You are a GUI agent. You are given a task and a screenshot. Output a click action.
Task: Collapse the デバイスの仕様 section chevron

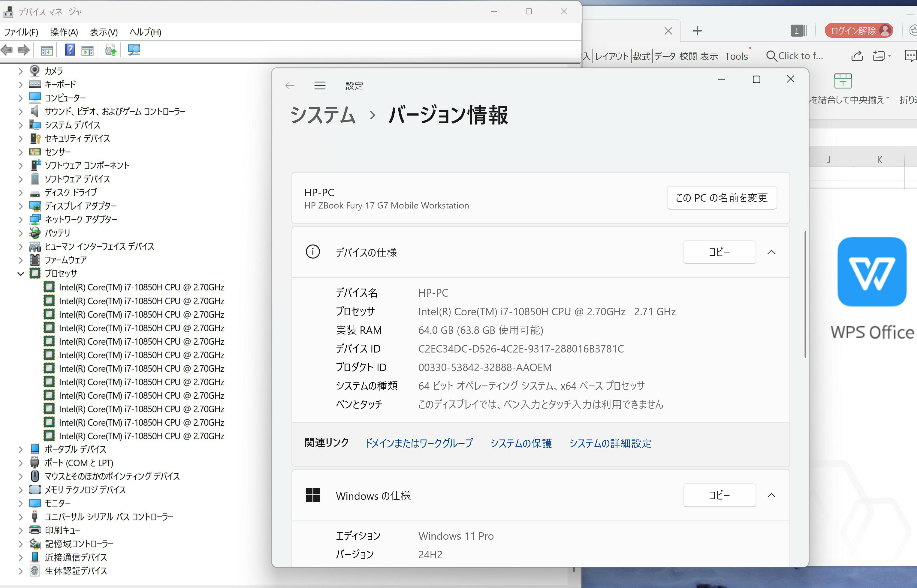771,252
